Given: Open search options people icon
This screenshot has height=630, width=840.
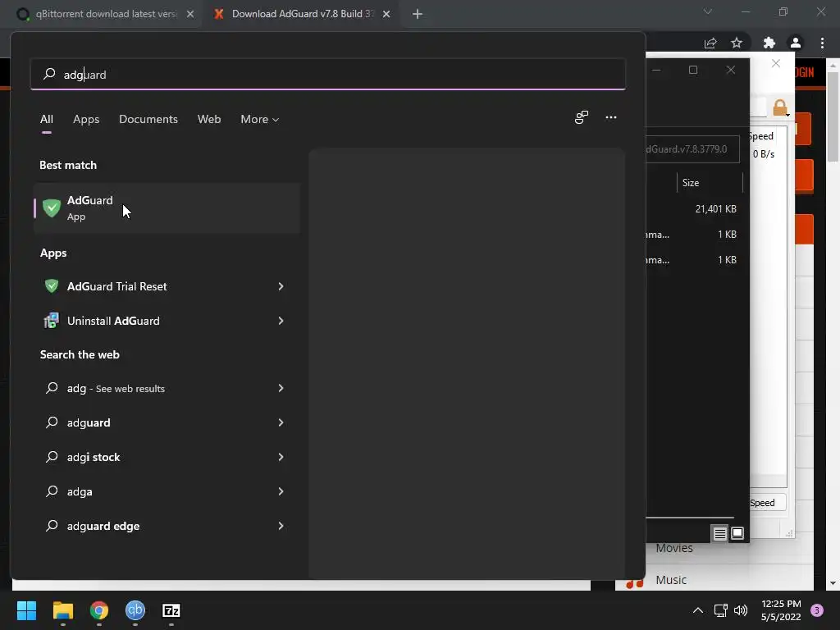Looking at the screenshot, I should pos(582,117).
